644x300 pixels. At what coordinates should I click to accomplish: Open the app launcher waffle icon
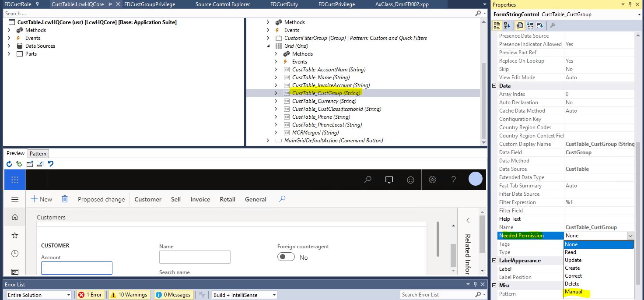click(15, 180)
